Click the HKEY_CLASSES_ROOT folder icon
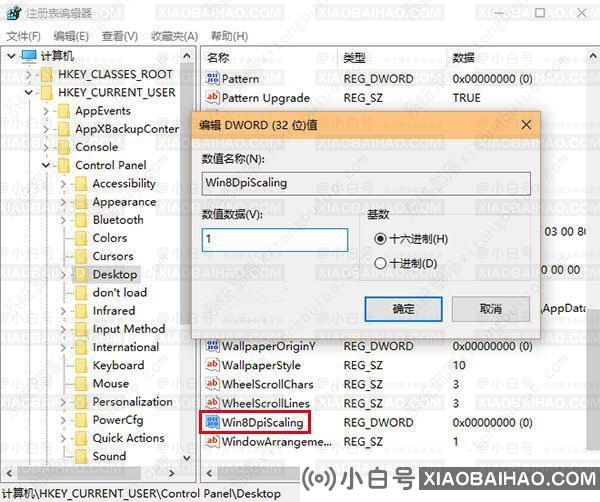 [47, 75]
